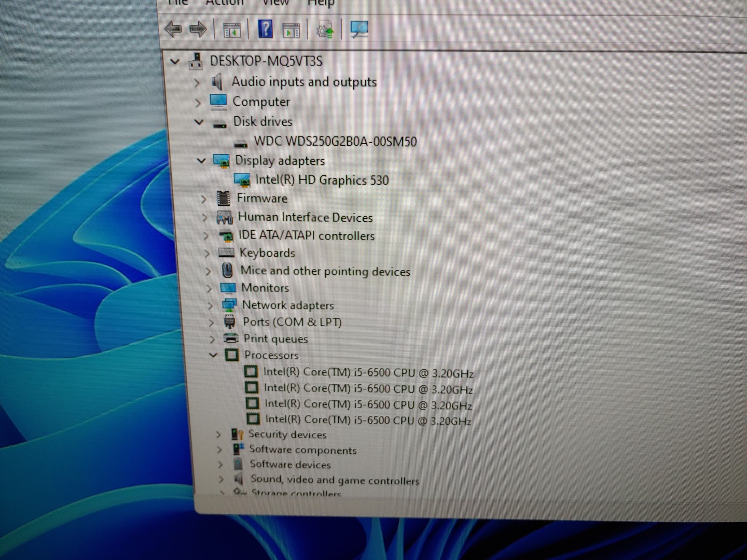Expand the Firmware chevron
The image size is (747, 560).
203,199
